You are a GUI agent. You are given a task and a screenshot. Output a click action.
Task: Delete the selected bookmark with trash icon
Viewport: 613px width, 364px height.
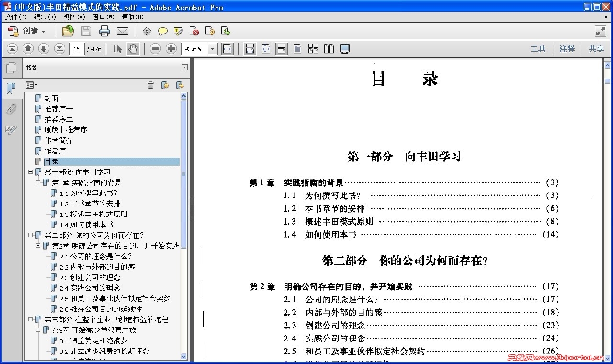[150, 85]
